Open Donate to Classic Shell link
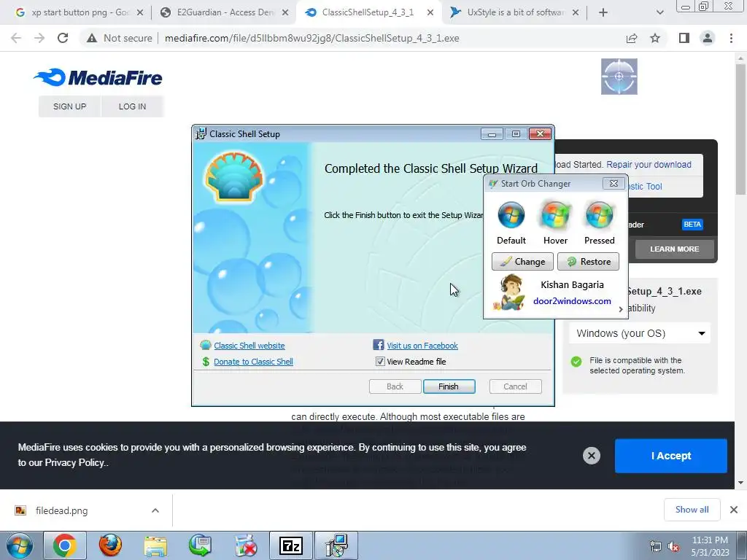 253,362
